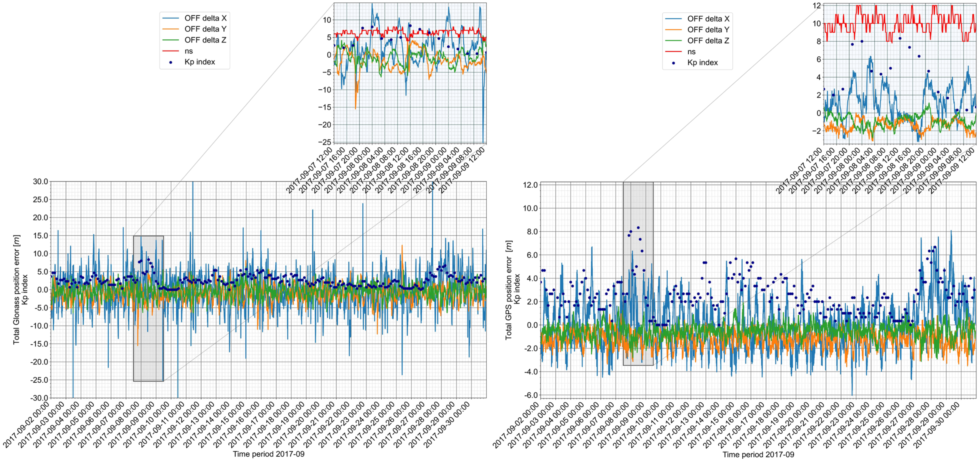Click 'Kp index' in the Glonass legend
The height and width of the screenshot is (461, 980).
[x=200, y=62]
